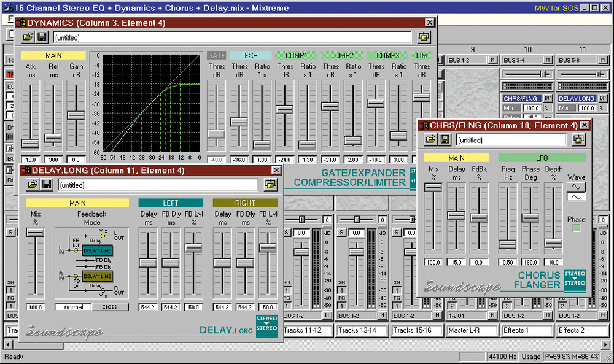Click the LFO Depth slider in Chorus/Flanger

pyautogui.click(x=553, y=243)
